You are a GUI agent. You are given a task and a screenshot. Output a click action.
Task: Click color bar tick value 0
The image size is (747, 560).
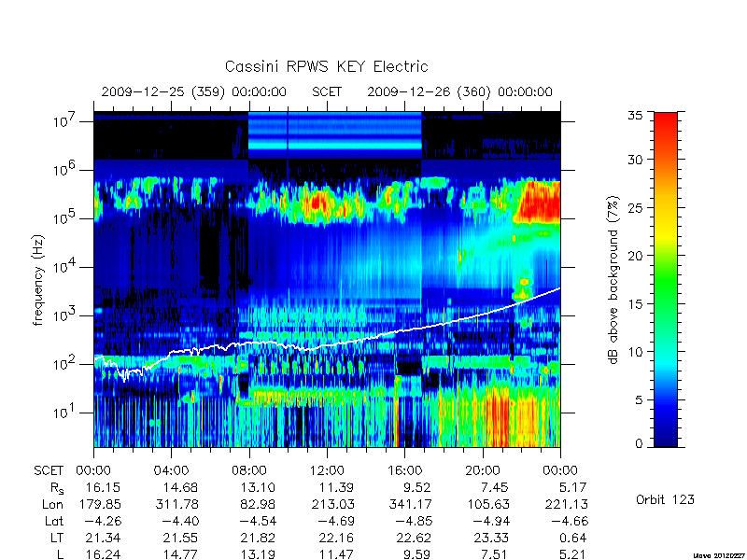[639, 443]
